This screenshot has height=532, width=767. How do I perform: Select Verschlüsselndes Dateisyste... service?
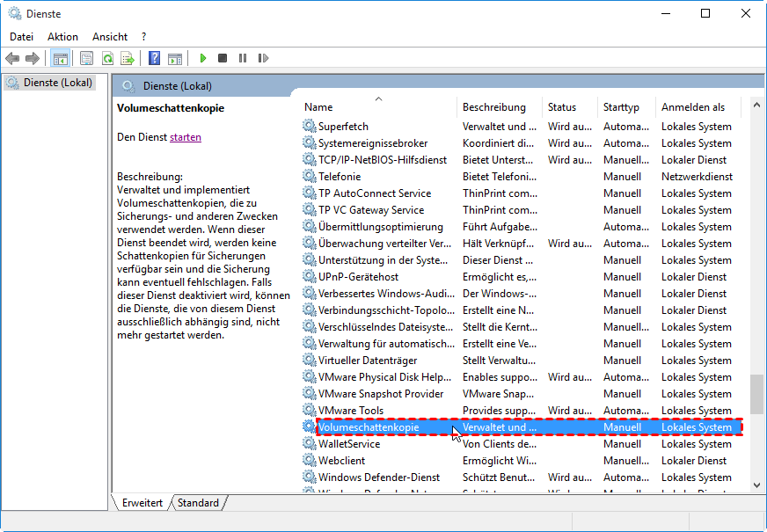pos(522,326)
